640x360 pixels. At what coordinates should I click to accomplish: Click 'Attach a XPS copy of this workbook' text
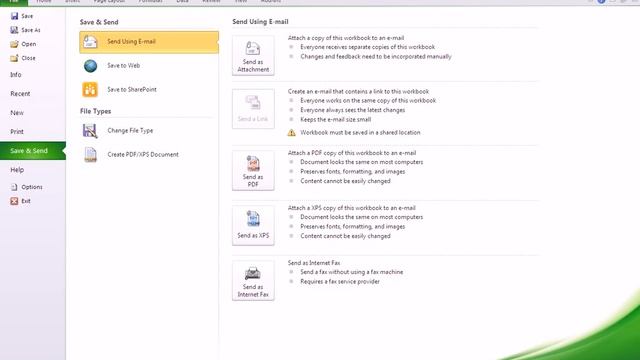[351, 208]
